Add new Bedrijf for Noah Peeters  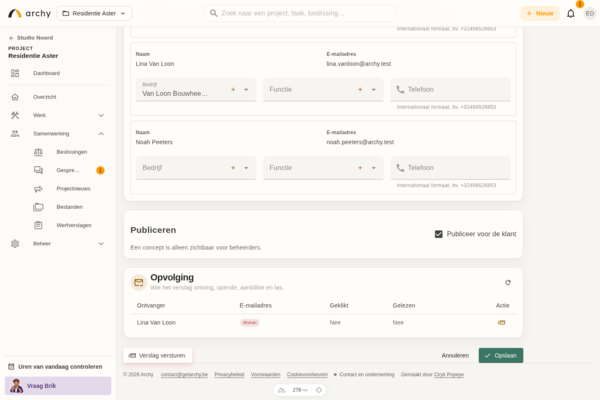(x=233, y=168)
